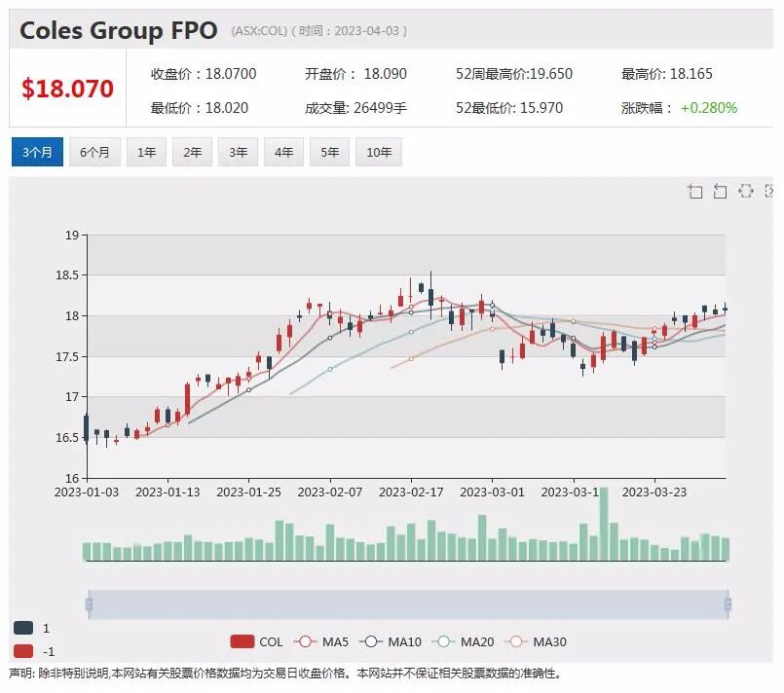This screenshot has height=693, width=784.
Task: Switch to the 2年 range tab
Action: [193, 152]
